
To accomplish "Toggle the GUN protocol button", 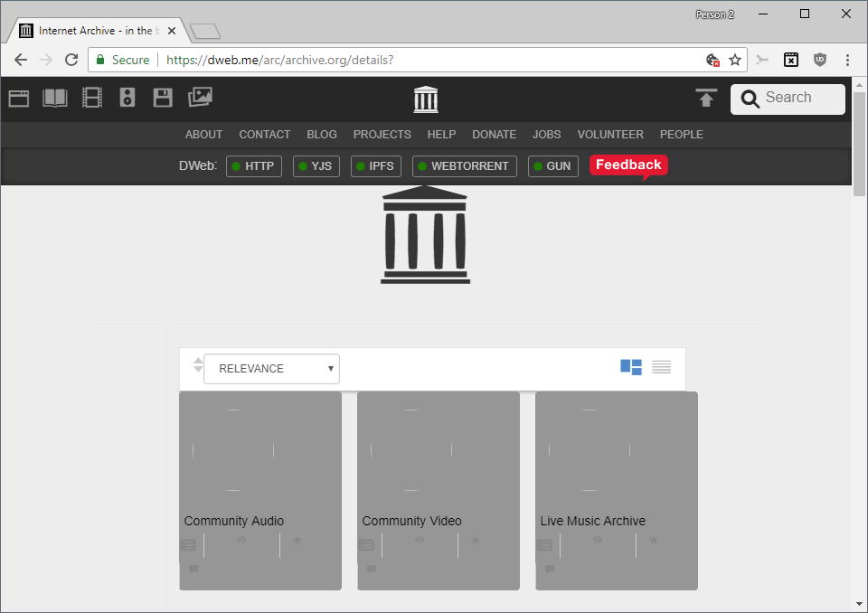I will 552,166.
